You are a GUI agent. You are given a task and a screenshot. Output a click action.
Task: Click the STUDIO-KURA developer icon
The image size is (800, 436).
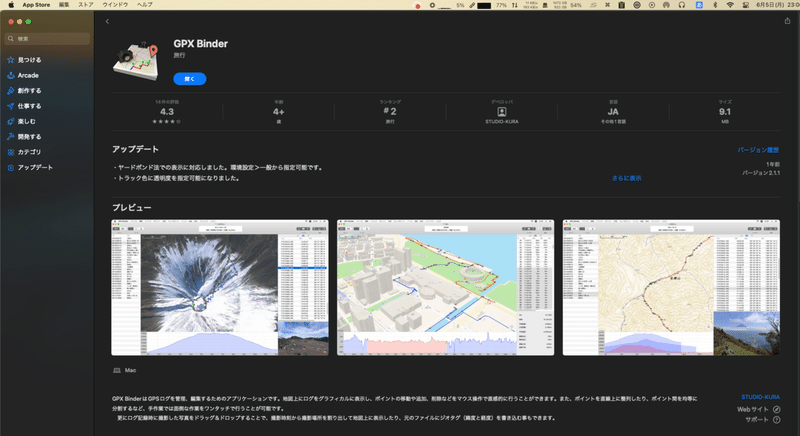[502, 112]
